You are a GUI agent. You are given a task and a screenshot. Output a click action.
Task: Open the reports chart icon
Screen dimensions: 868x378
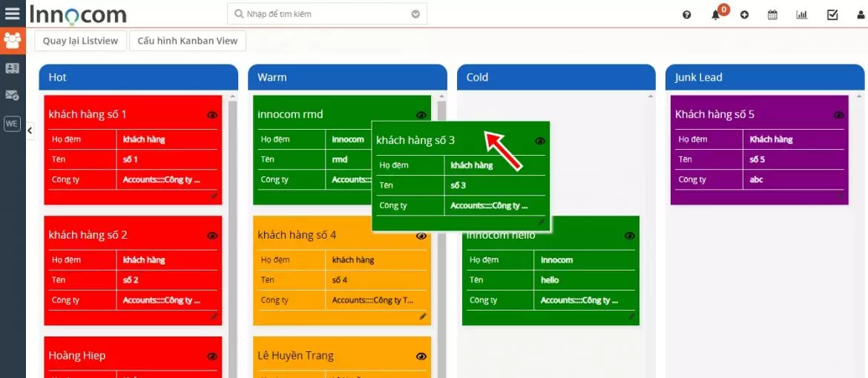pyautogui.click(x=802, y=15)
